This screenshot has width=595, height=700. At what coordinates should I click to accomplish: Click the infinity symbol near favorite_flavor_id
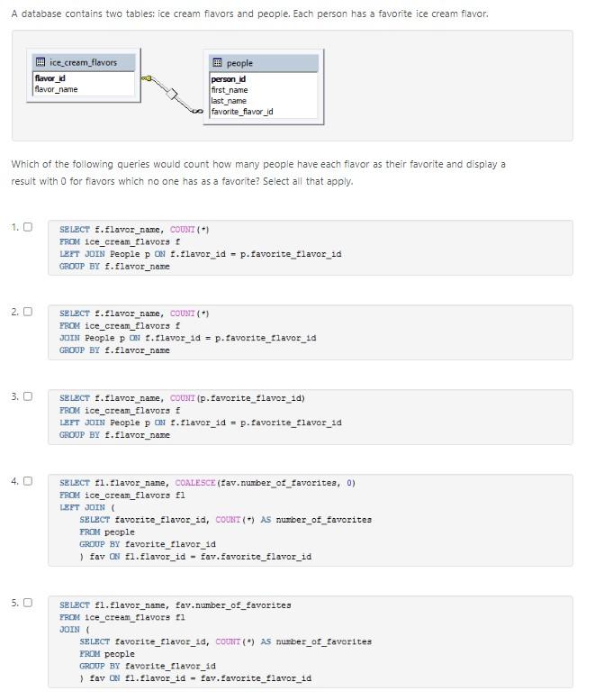(197, 110)
